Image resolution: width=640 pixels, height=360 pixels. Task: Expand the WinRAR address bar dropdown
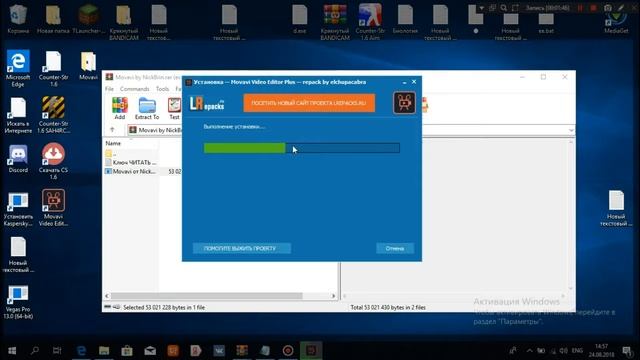point(571,130)
